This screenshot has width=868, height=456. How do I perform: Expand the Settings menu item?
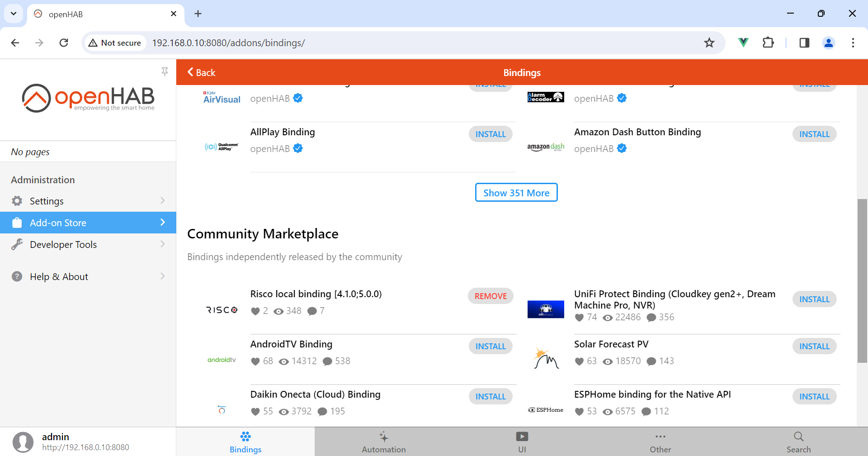tap(88, 201)
